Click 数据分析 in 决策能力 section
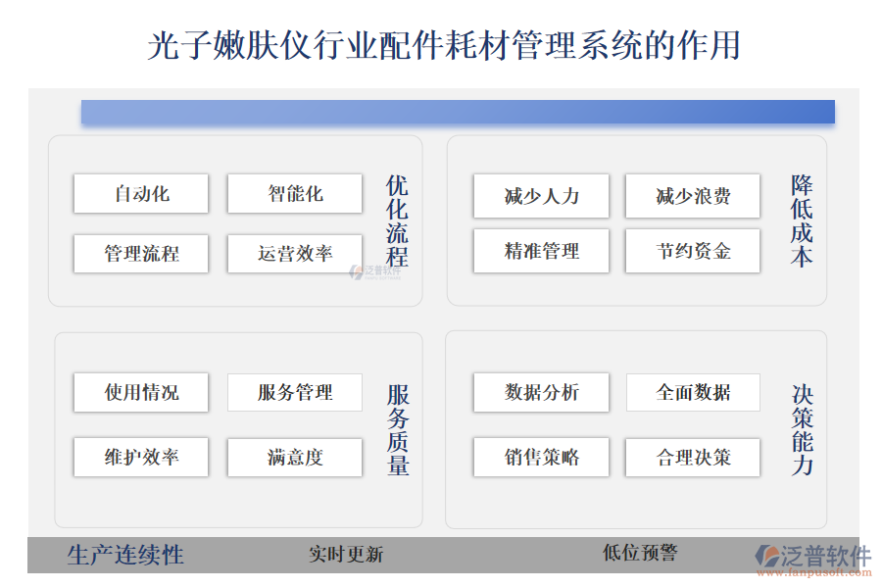 pos(541,392)
